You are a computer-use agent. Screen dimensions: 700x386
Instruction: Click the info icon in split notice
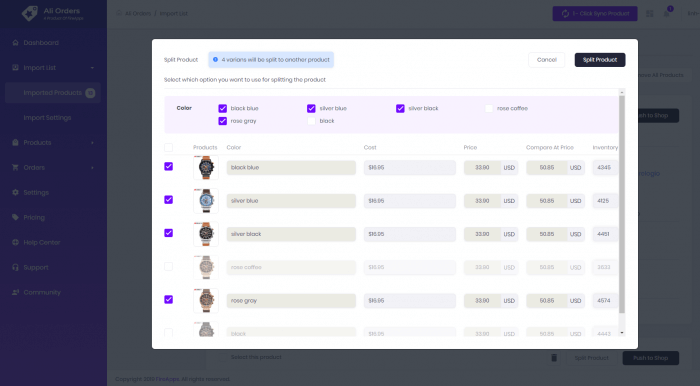(216, 59)
